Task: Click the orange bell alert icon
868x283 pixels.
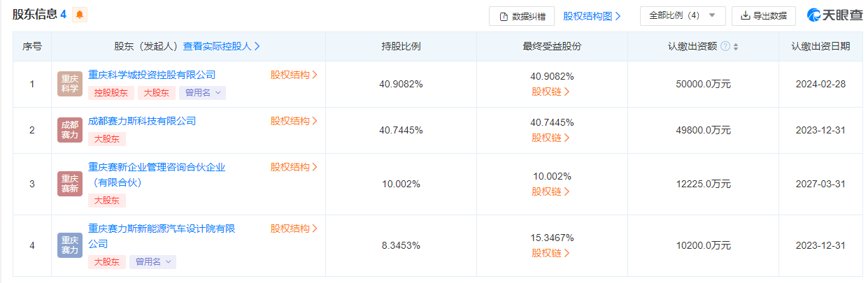Action: 80,15
